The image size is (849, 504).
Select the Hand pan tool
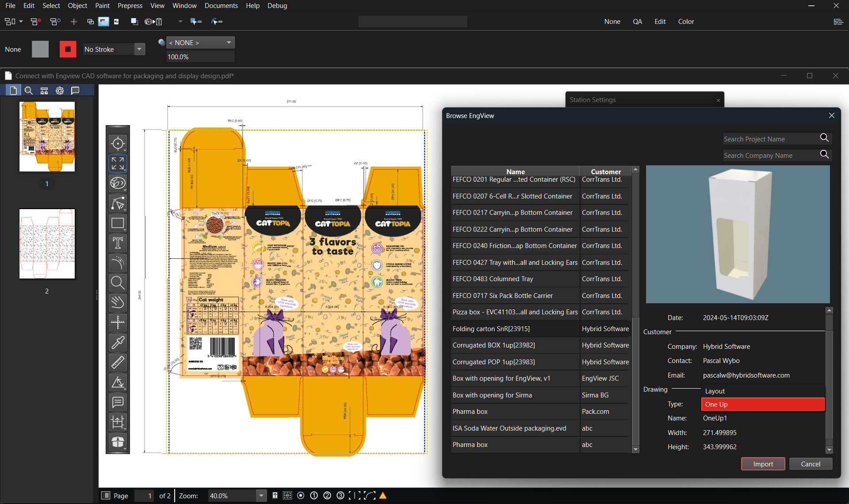click(118, 302)
